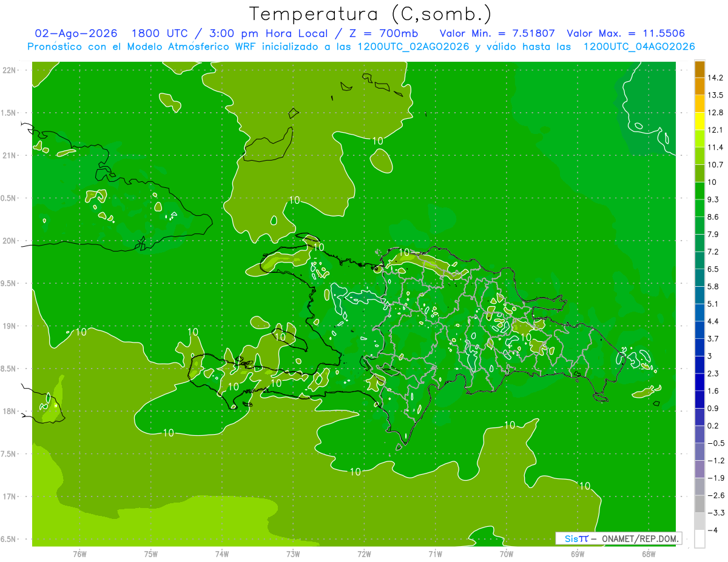Screen dimensions: 728x562
Task: Click the '18N' latitude axis label
Action: pyautogui.click(x=9, y=411)
